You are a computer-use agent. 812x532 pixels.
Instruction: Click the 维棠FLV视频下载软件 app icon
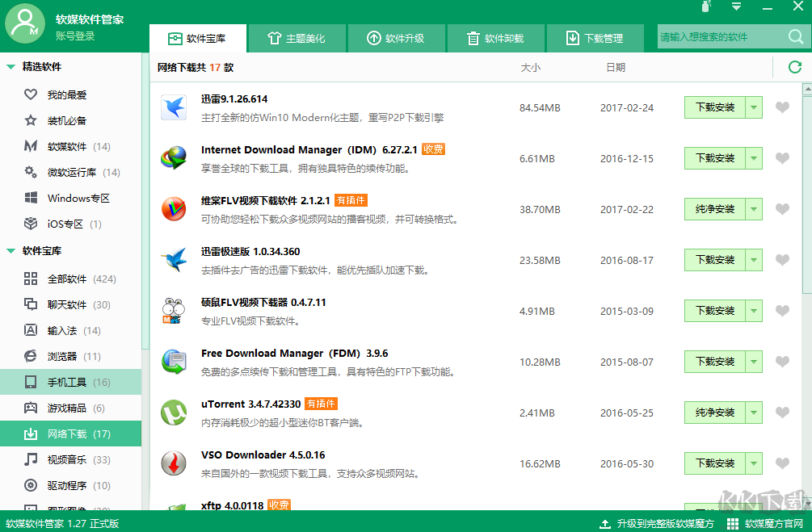[x=174, y=209]
